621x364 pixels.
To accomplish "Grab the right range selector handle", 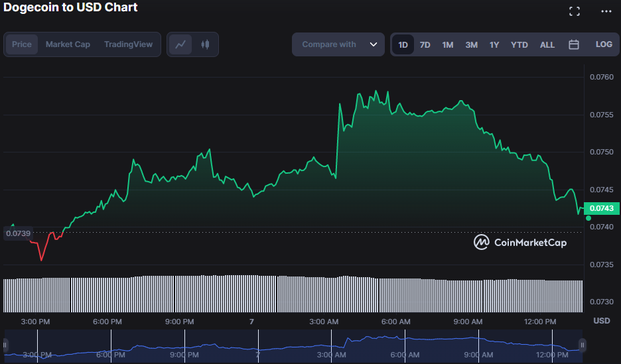I will tap(583, 345).
